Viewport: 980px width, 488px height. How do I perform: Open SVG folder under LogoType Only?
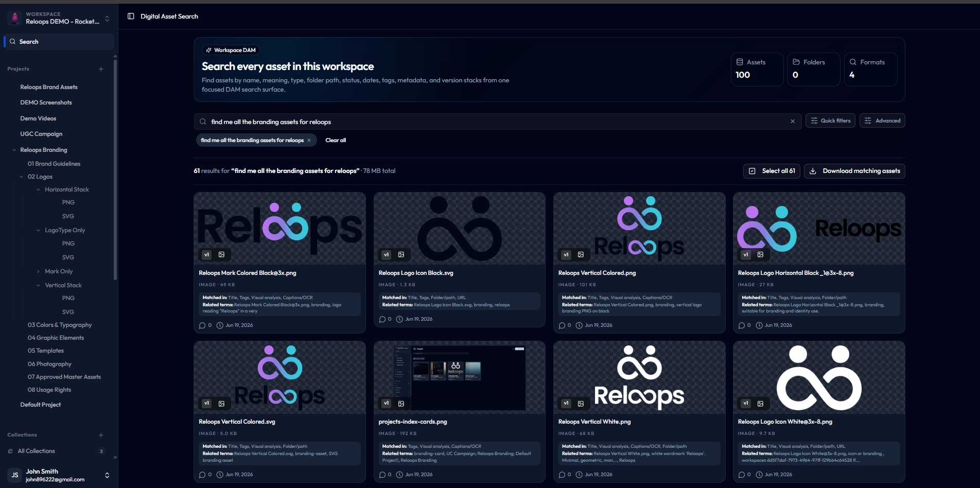coord(68,257)
